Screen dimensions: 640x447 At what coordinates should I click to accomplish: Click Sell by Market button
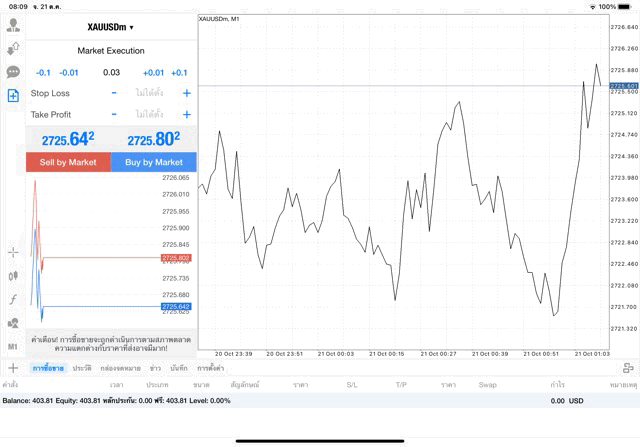click(68, 162)
